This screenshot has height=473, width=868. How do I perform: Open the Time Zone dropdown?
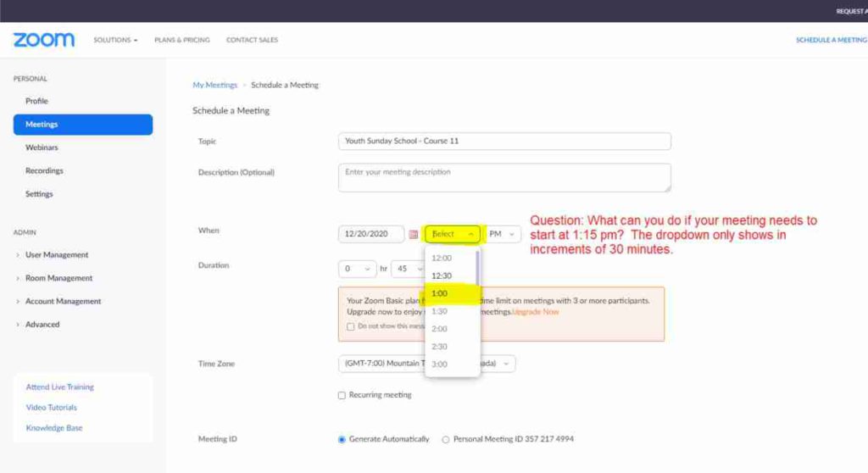pos(507,364)
